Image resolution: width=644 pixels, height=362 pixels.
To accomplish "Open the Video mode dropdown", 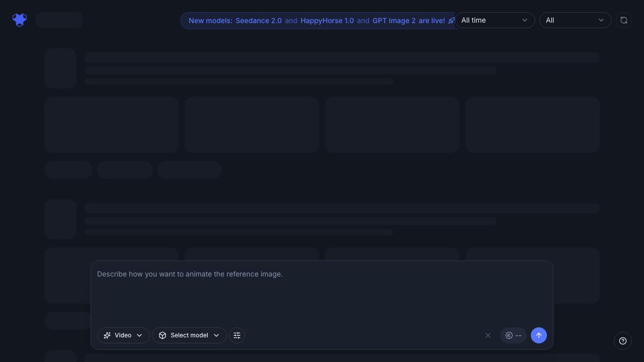I will tap(123, 335).
